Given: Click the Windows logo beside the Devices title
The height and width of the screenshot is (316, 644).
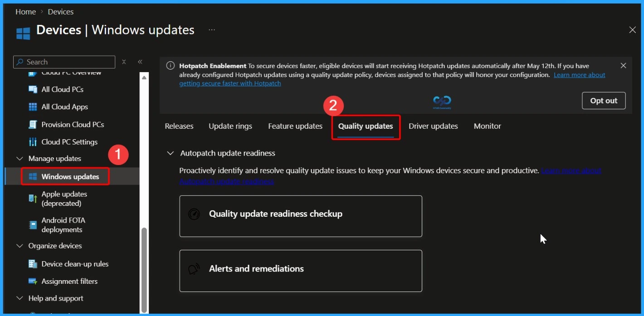Looking at the screenshot, I should [23, 33].
